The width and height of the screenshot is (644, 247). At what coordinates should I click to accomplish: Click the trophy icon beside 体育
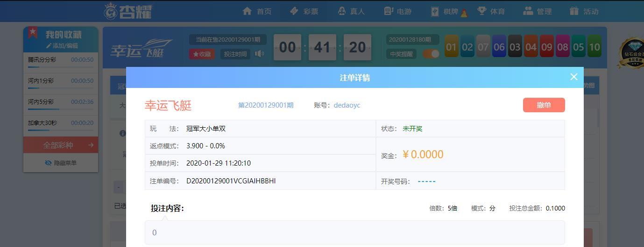point(481,11)
